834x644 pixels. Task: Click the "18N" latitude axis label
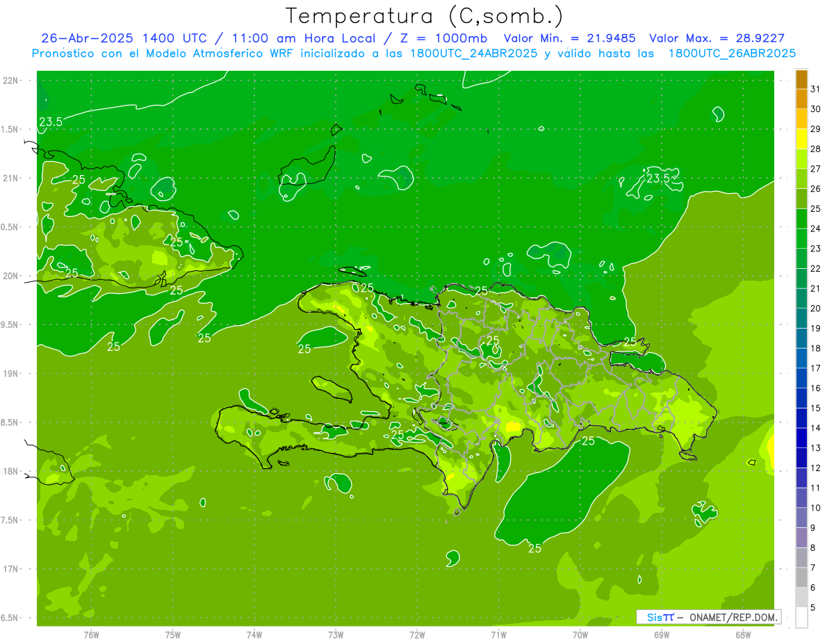[x=10, y=471]
